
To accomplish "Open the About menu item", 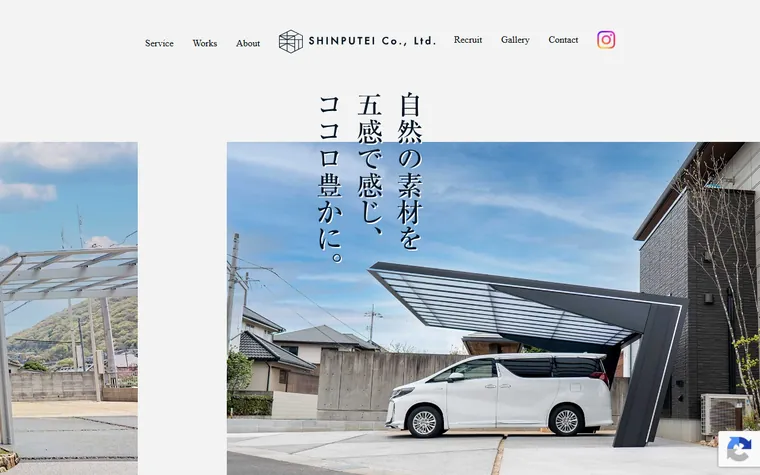I will [x=248, y=43].
